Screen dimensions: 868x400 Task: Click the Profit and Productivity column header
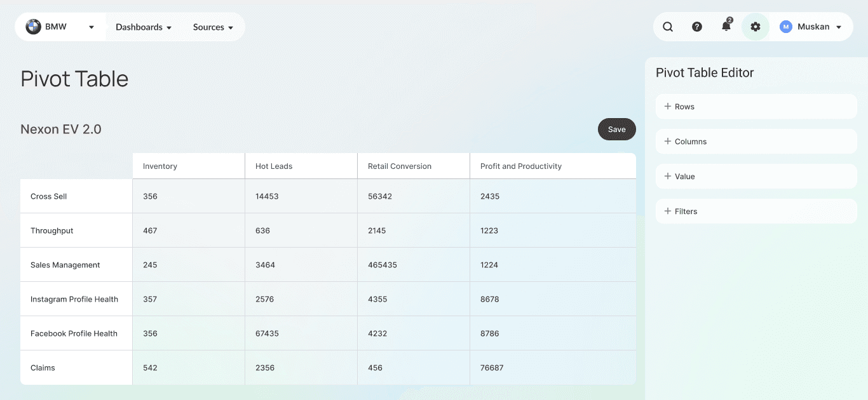553,166
